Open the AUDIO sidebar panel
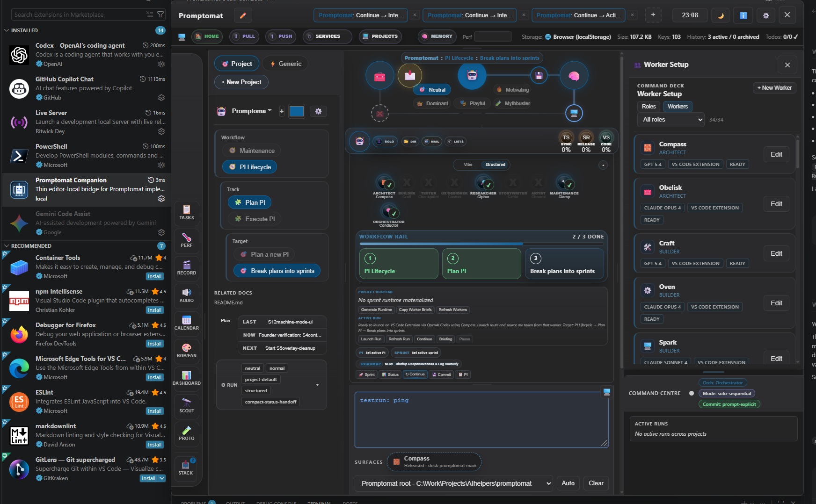Screen dimensions: 816x504 (x=186, y=295)
